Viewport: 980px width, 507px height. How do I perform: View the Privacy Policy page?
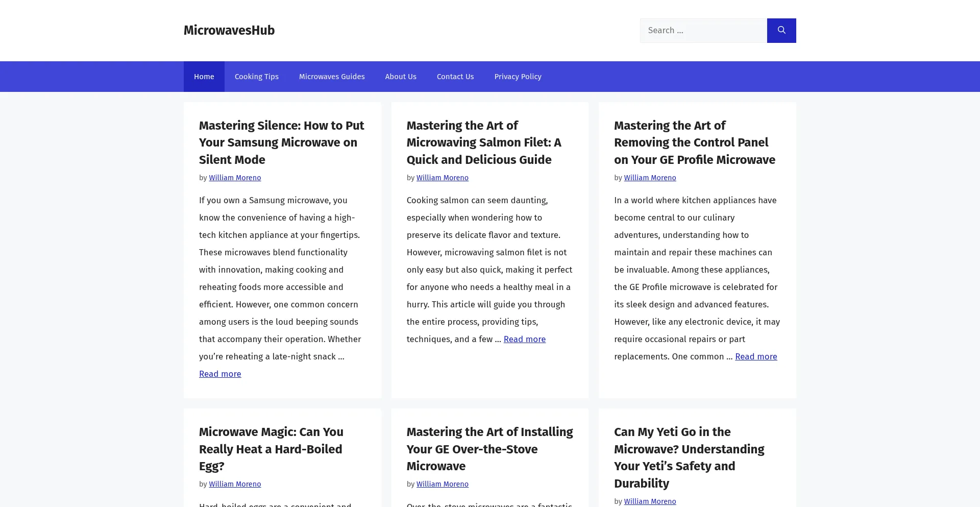point(518,77)
